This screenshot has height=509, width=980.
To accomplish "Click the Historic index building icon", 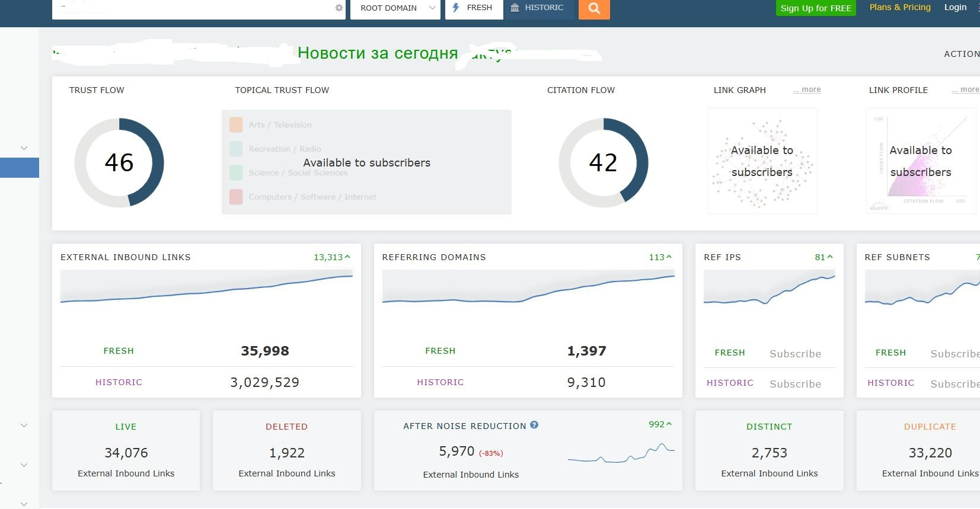I will pyautogui.click(x=515, y=8).
